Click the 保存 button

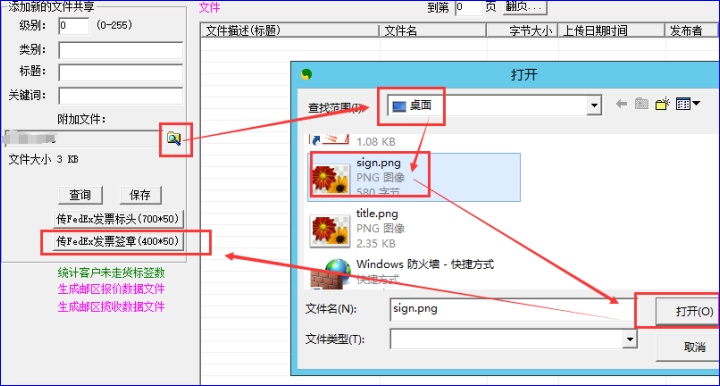141,195
